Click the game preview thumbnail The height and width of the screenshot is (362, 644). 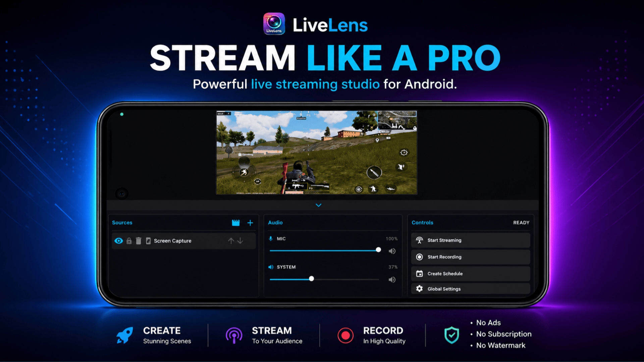pyautogui.click(x=317, y=153)
